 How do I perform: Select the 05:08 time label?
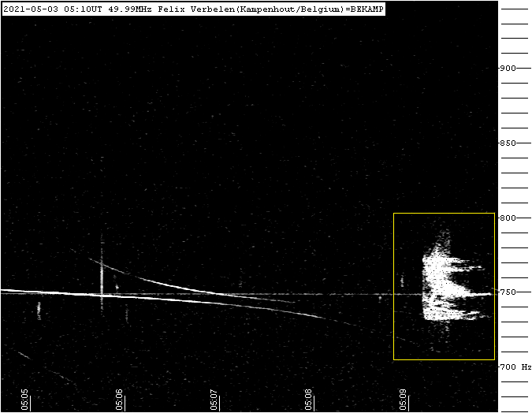[x=308, y=400]
